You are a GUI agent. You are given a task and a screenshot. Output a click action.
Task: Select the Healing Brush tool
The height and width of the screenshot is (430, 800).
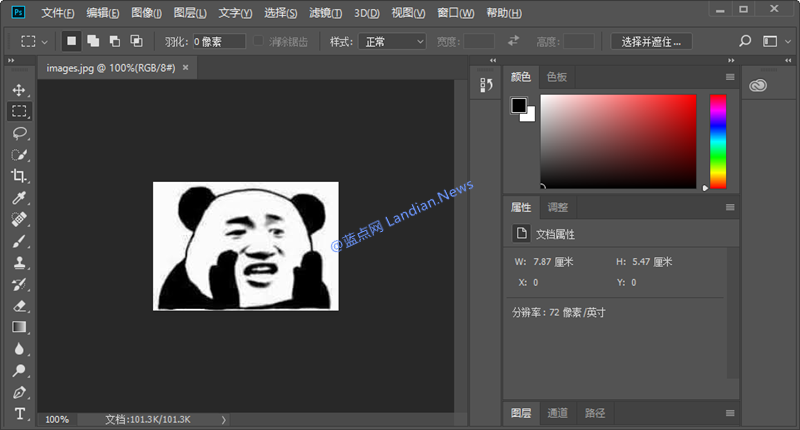19,219
